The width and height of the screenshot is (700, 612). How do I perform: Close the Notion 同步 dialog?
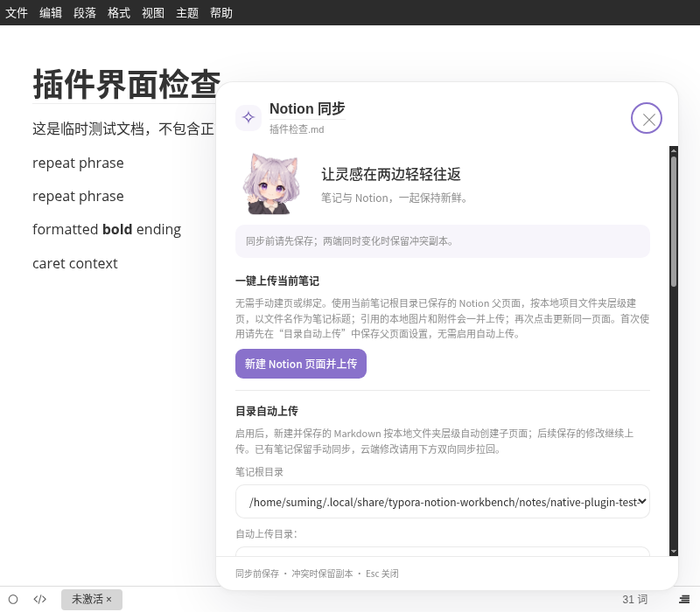click(647, 118)
